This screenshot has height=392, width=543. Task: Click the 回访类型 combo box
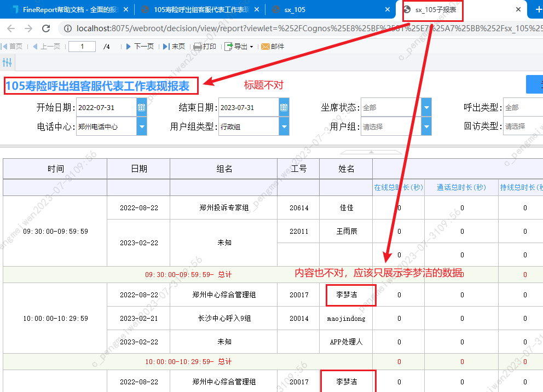point(523,126)
